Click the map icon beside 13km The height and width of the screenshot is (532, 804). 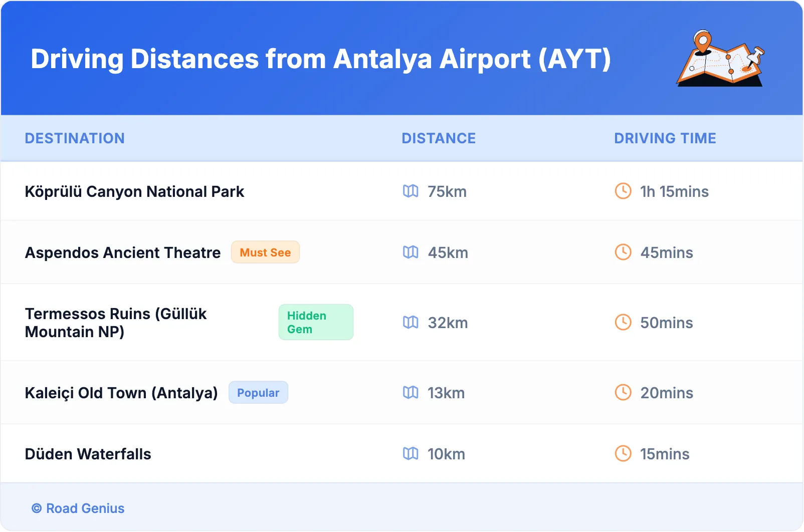pyautogui.click(x=411, y=392)
